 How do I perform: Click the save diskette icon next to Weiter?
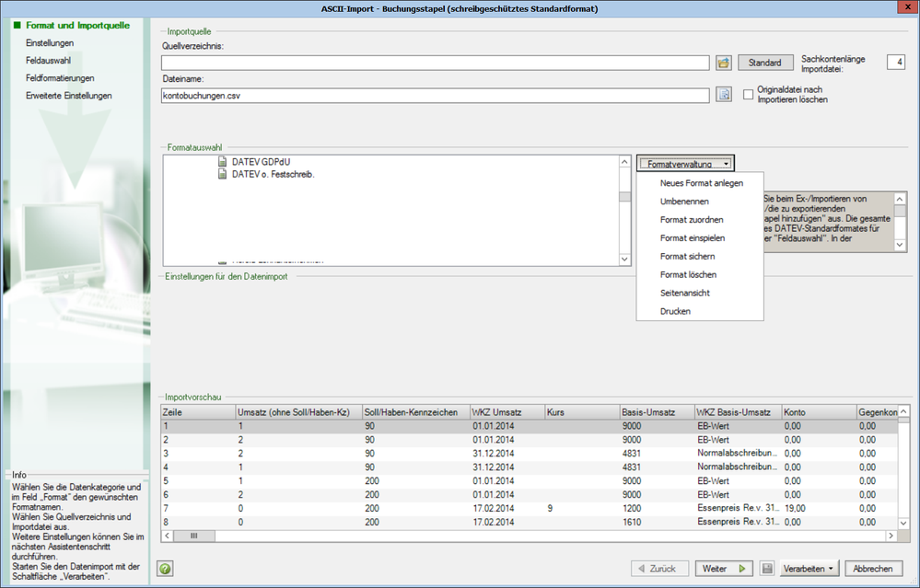pos(766,569)
